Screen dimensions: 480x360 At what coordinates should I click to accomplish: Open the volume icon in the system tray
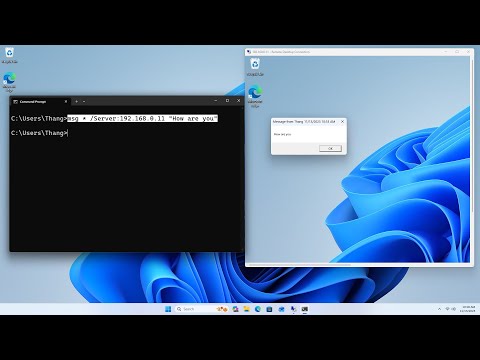[454, 309]
